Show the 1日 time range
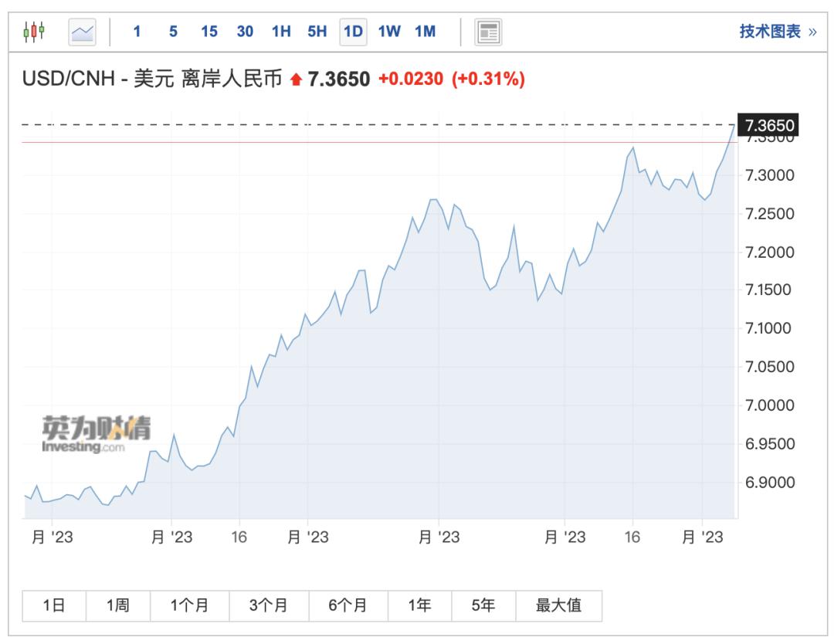 [x=54, y=606]
